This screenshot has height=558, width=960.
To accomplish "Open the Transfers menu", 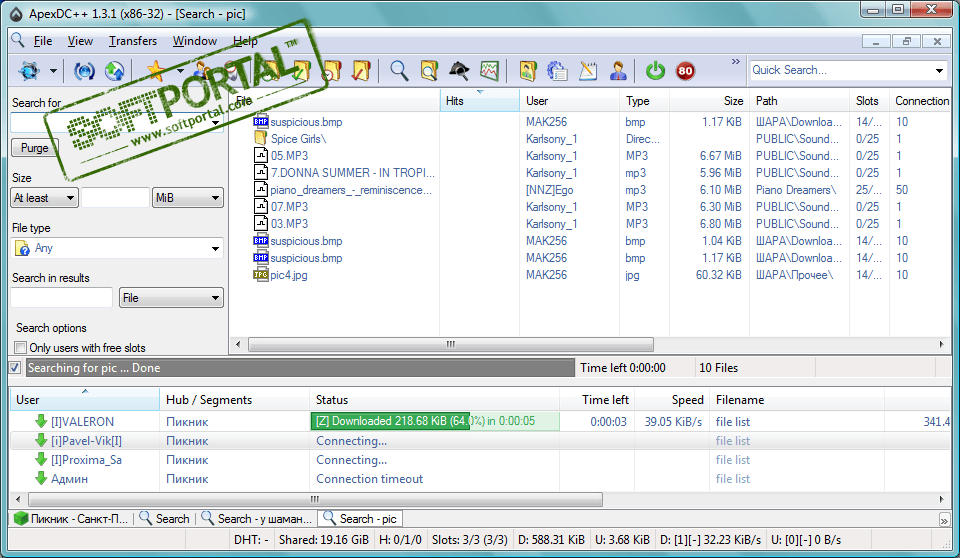I will click(x=133, y=41).
